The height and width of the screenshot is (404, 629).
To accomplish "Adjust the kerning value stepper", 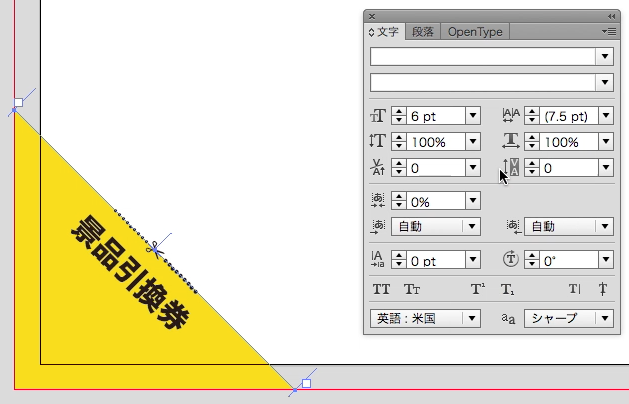I will tap(398, 168).
